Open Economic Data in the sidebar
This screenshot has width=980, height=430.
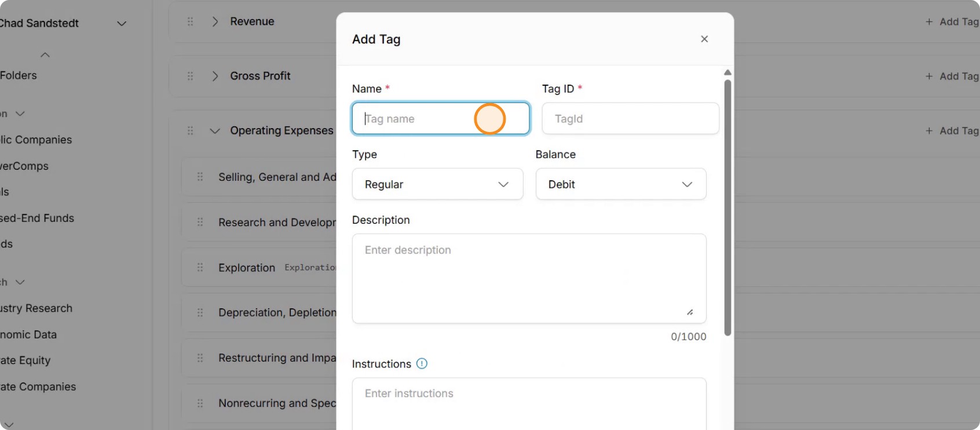tap(28, 334)
